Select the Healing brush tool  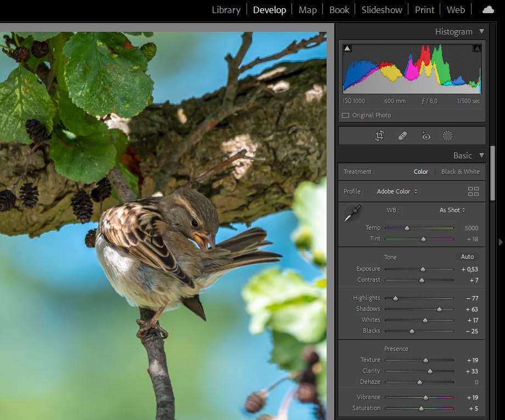[x=402, y=136]
